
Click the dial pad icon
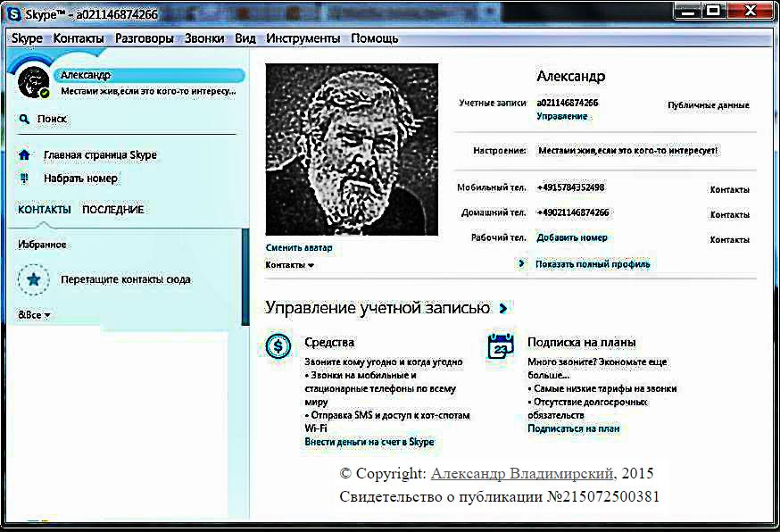pyautogui.click(x=24, y=179)
